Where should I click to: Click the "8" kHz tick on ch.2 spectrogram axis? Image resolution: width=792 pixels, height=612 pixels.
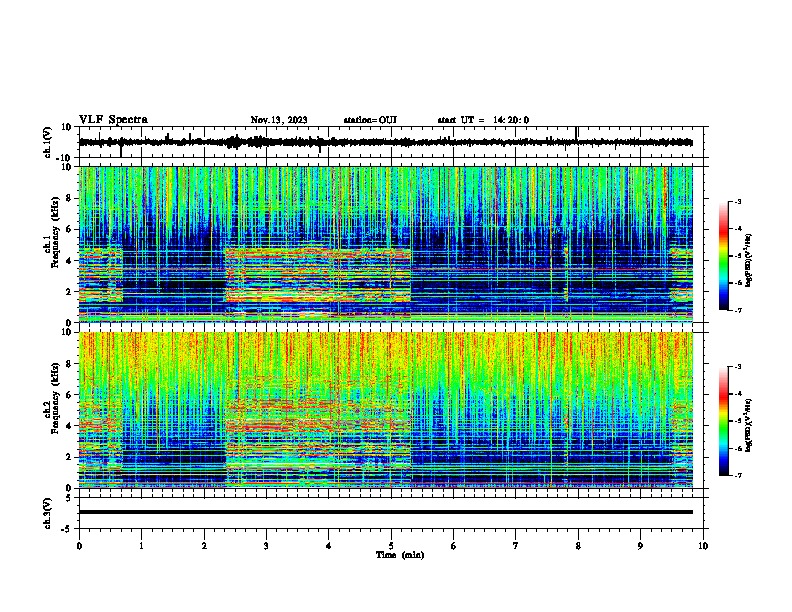click(69, 364)
